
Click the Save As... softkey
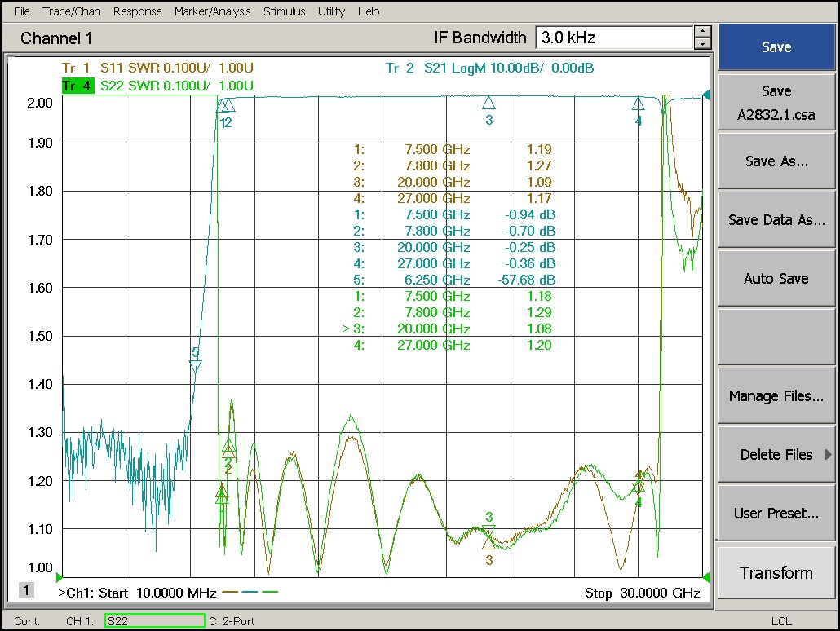[776, 161]
